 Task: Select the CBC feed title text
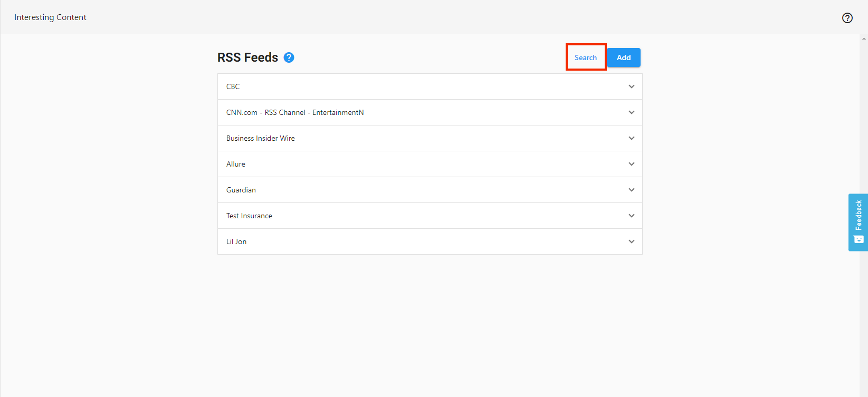click(233, 86)
